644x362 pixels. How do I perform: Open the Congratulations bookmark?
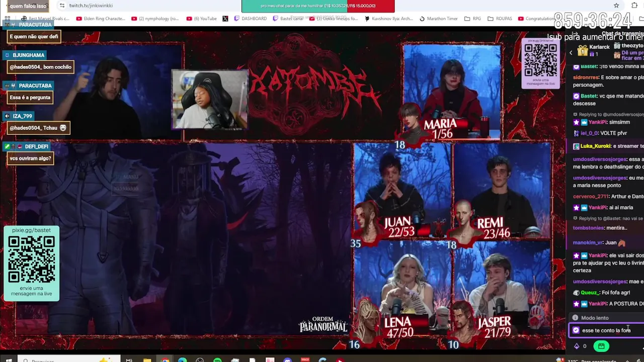tap(536, 19)
